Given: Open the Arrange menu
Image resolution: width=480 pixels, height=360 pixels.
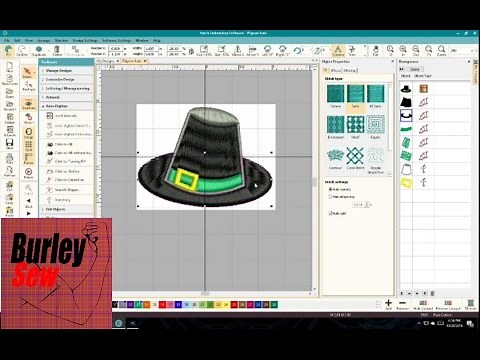Looking at the screenshot, I should point(43,40).
